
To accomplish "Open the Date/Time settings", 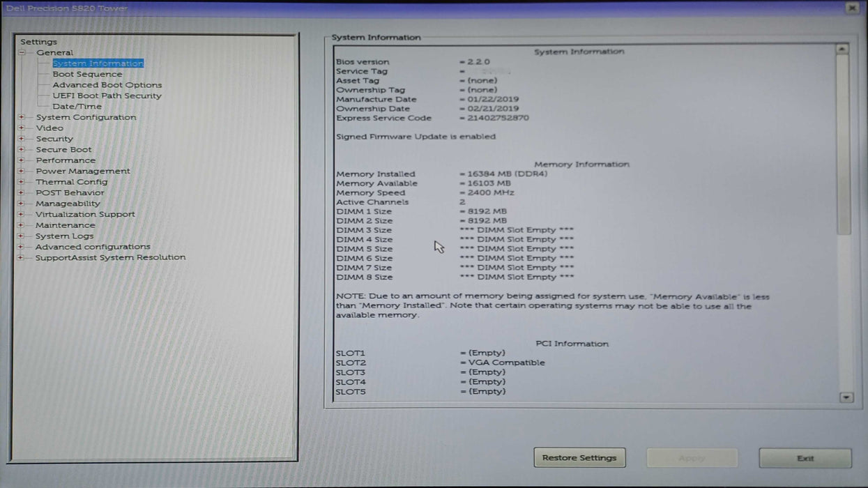I will (77, 107).
